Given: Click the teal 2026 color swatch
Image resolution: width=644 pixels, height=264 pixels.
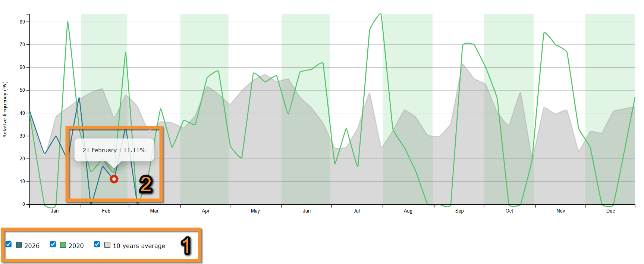Looking at the screenshot, I should pos(19,245).
